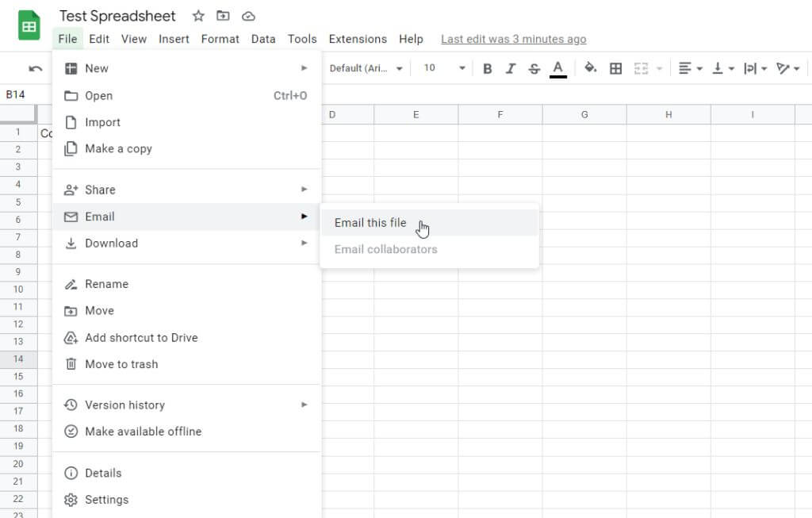Select column E header

[x=416, y=114]
